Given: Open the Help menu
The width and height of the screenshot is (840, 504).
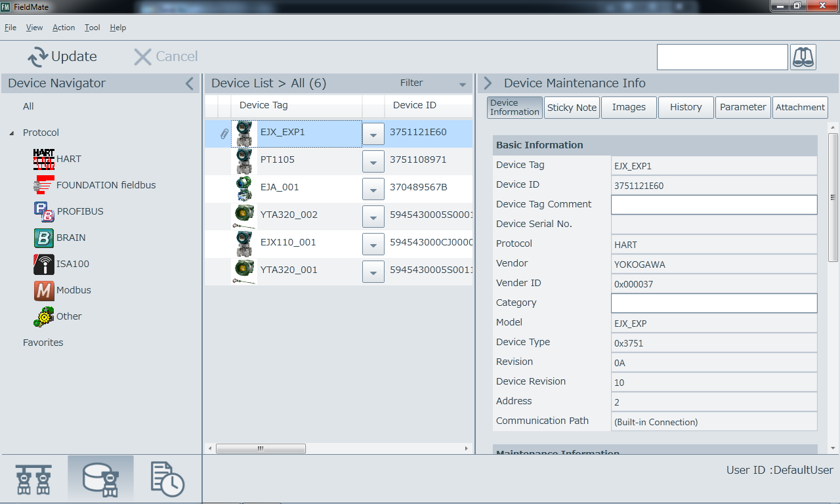Looking at the screenshot, I should tap(118, 28).
